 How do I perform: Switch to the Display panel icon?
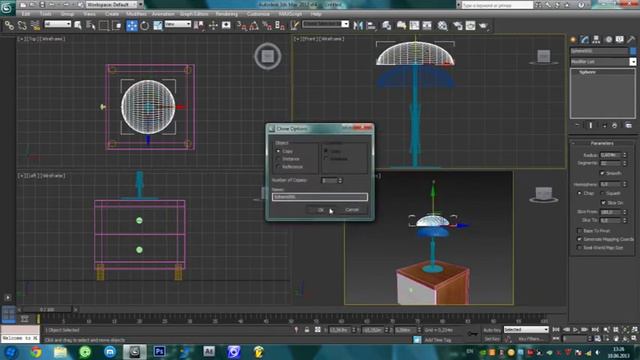(x=620, y=39)
